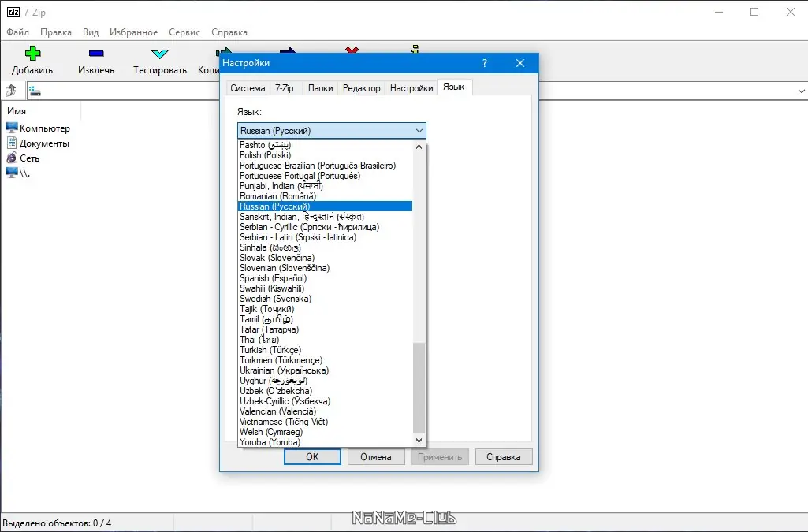The width and height of the screenshot is (808, 532).
Task: Click the blue Извлечь minus icon
Action: tap(96, 53)
